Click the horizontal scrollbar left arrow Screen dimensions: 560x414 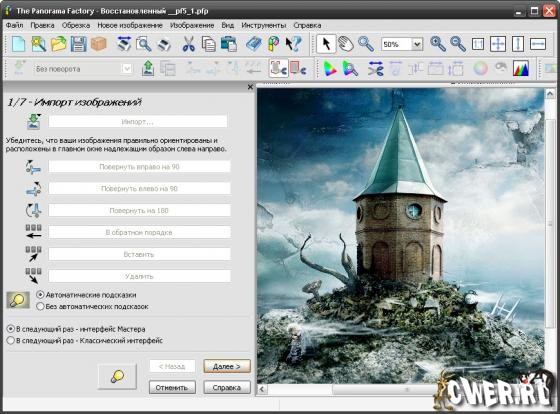pos(262,389)
